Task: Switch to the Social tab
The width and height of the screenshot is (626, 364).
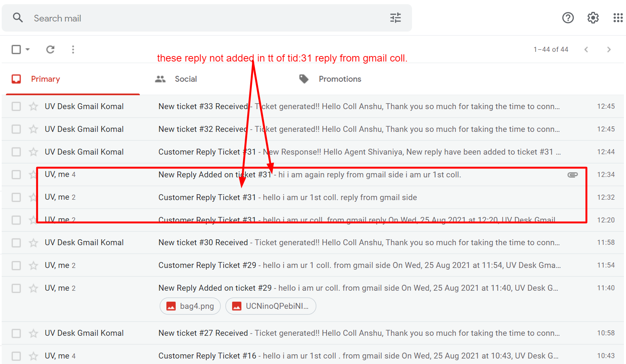Action: click(176, 79)
